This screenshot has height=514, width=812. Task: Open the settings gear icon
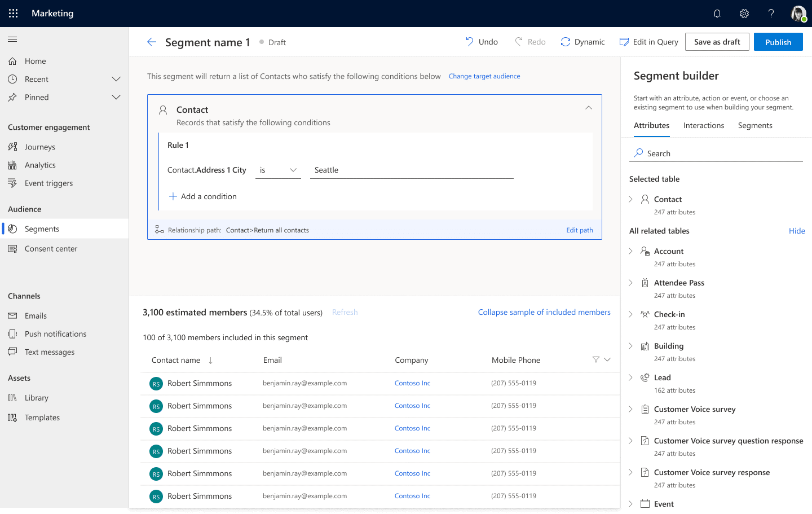744,14
